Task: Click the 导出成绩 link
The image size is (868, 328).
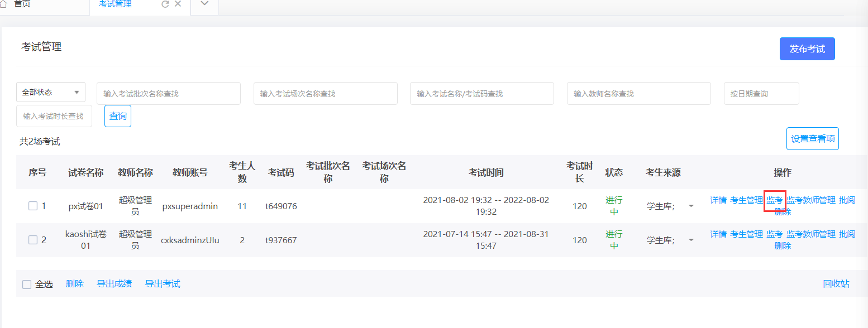Action: pos(115,284)
